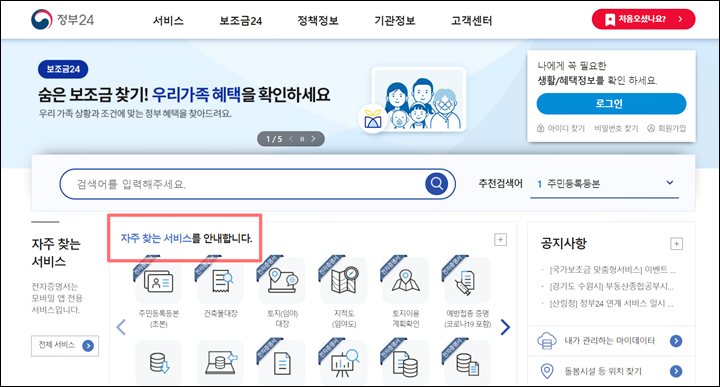720x387 pixels.
Task: Open the 건축물대장 service icon
Action: click(220, 280)
